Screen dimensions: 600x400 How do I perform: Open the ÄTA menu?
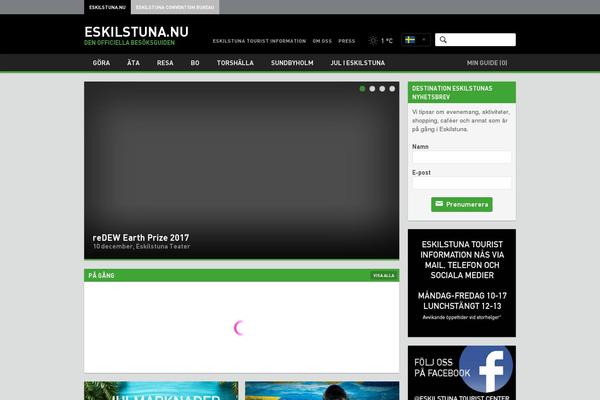[134, 63]
